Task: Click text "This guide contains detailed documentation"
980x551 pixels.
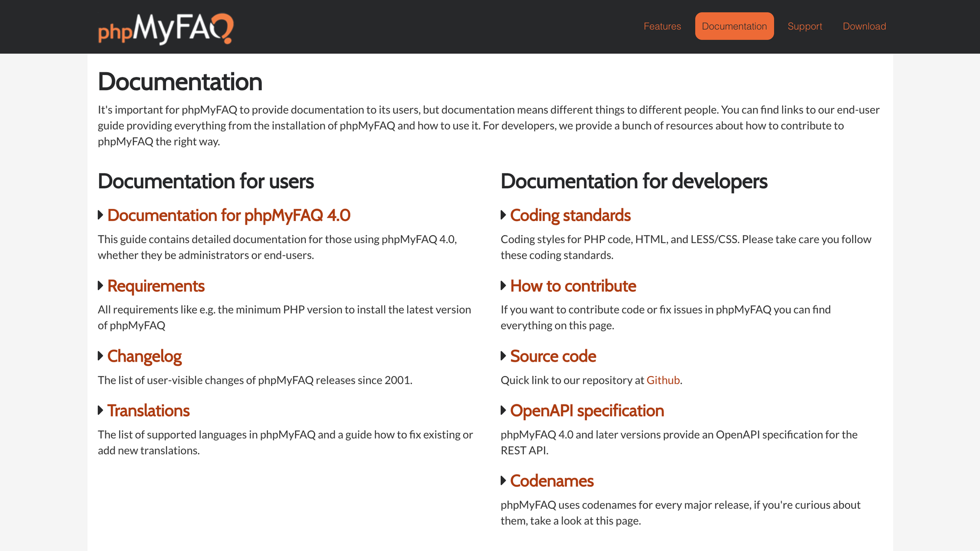Action: click(196, 240)
